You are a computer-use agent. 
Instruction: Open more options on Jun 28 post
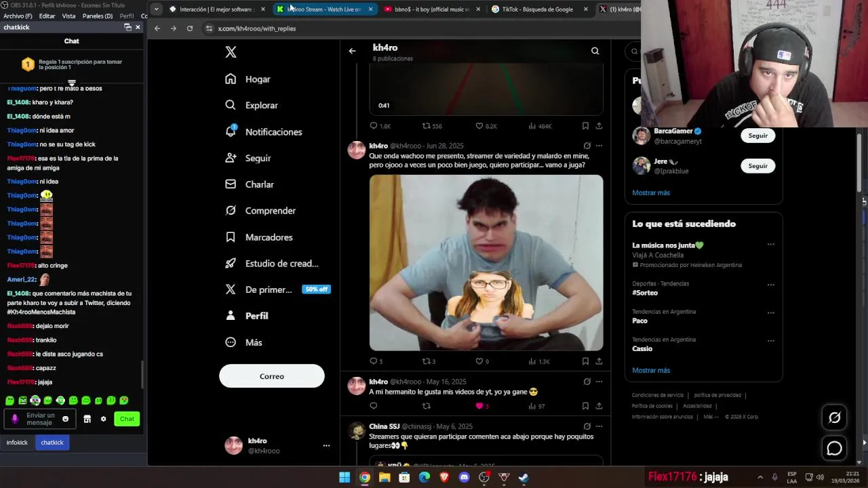click(599, 146)
